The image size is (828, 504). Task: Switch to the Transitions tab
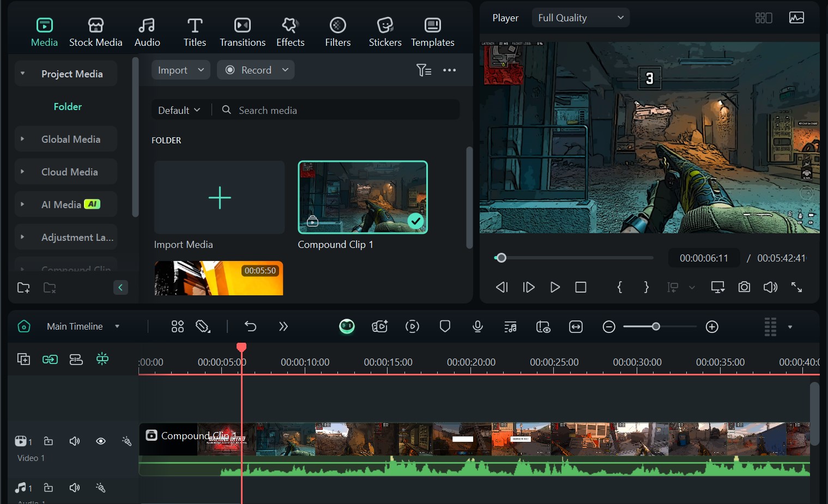(x=243, y=32)
